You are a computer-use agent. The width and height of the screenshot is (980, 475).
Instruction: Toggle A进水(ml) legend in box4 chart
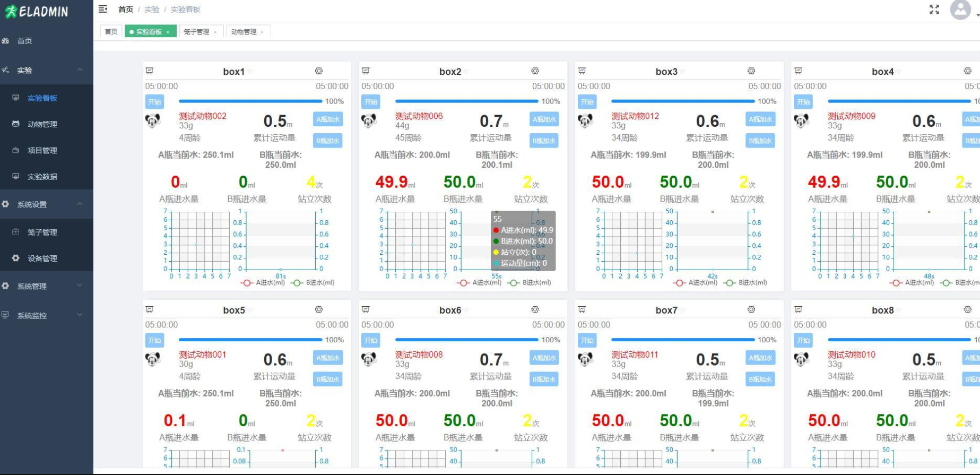(912, 283)
